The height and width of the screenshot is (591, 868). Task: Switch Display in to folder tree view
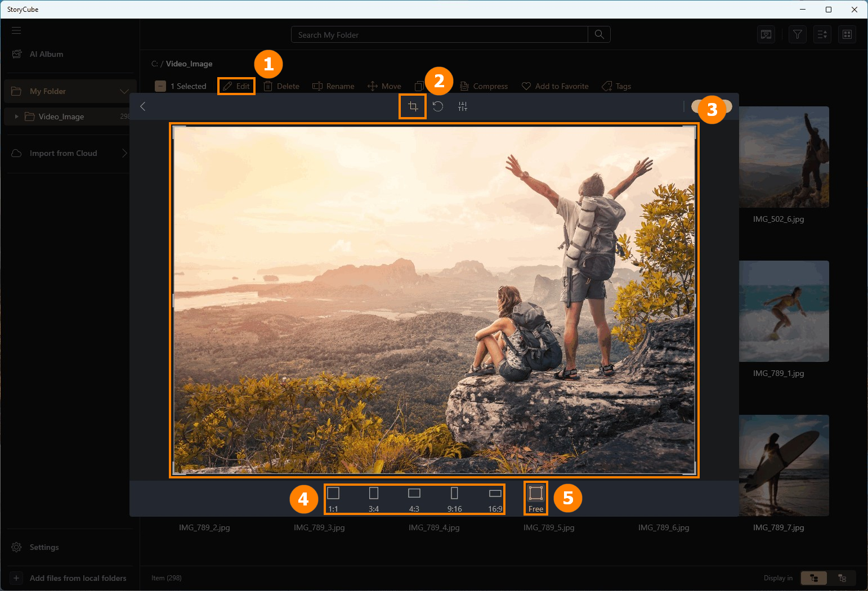pyautogui.click(x=814, y=578)
